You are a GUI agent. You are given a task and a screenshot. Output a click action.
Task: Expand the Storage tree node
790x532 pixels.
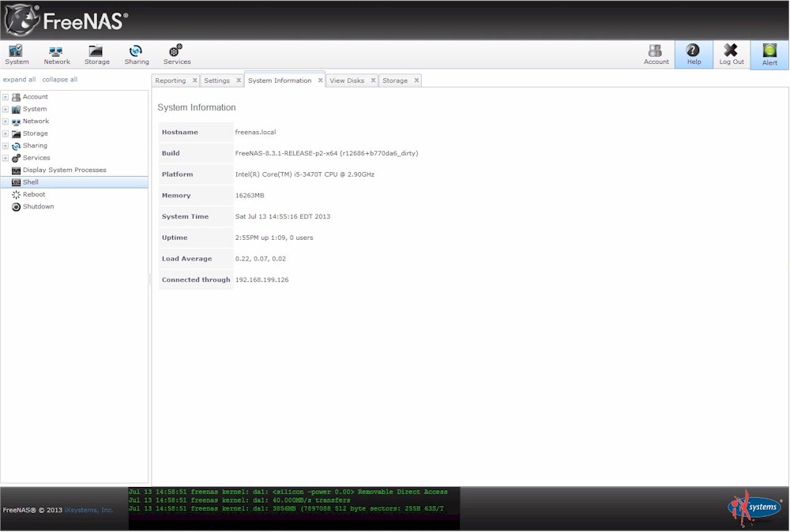6,133
